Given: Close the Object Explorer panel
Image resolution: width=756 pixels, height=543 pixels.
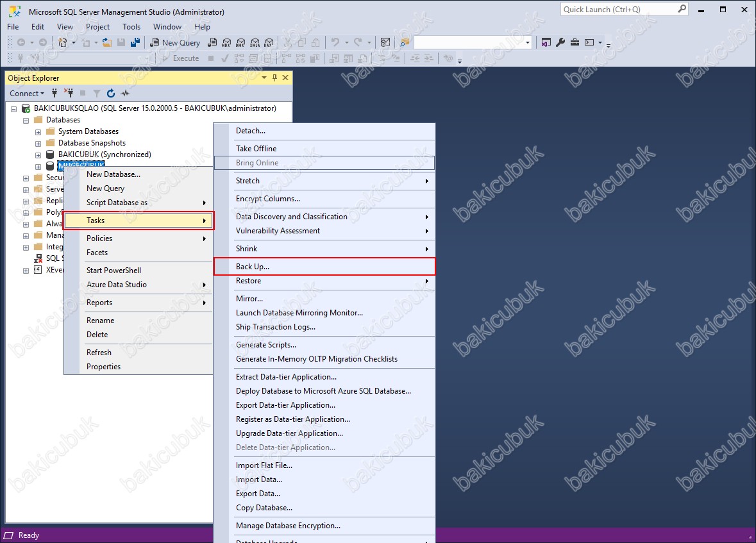Looking at the screenshot, I should tap(285, 78).
